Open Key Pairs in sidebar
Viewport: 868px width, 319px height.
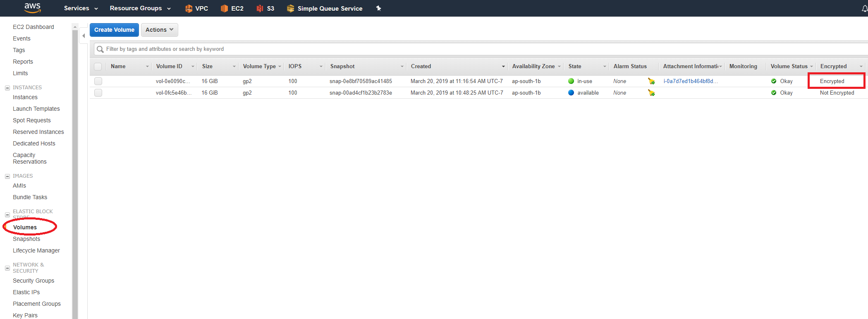point(25,315)
